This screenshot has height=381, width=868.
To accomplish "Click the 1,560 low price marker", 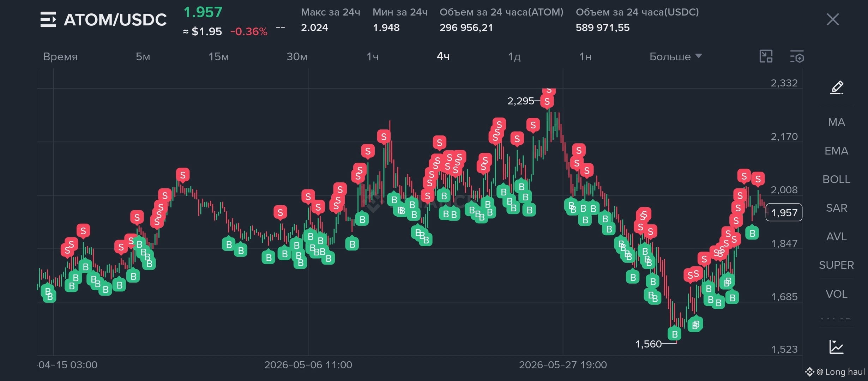I will (x=649, y=344).
